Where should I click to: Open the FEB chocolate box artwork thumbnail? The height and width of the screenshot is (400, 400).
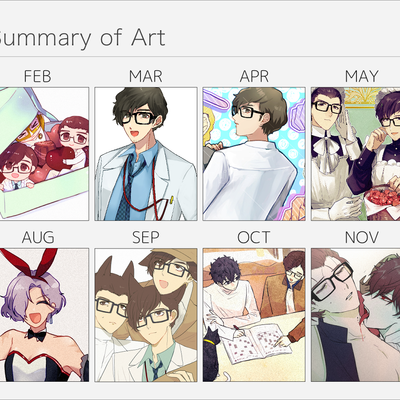pos(44,154)
